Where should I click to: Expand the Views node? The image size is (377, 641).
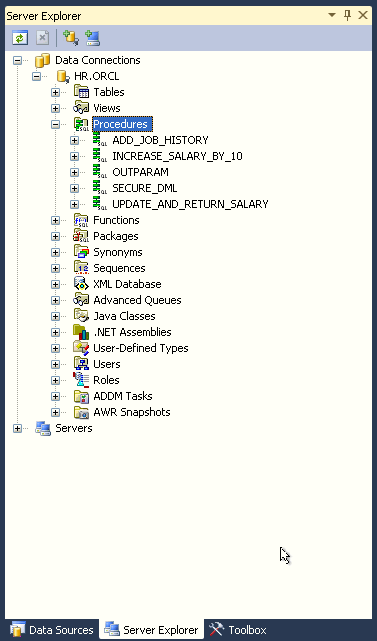tap(55, 108)
